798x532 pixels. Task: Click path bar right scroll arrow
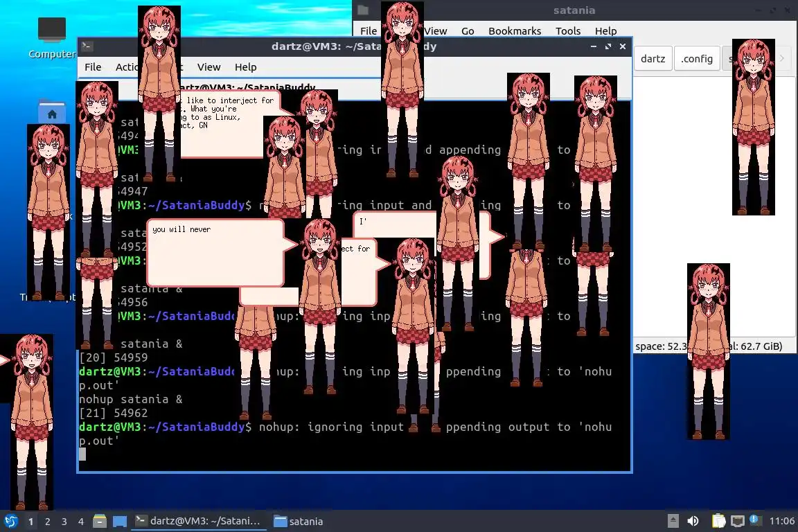782,59
